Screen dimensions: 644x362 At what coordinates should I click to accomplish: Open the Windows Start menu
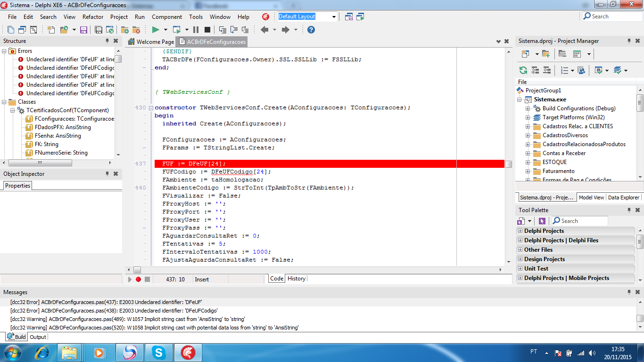click(12, 353)
